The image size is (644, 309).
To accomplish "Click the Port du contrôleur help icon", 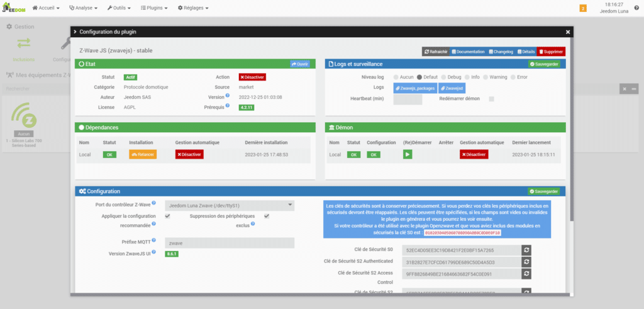I will click(x=153, y=203).
